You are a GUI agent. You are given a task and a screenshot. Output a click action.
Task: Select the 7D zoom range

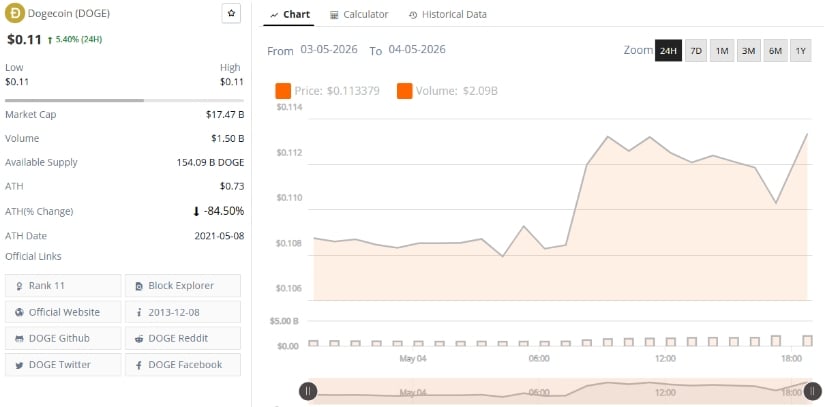pyautogui.click(x=696, y=51)
